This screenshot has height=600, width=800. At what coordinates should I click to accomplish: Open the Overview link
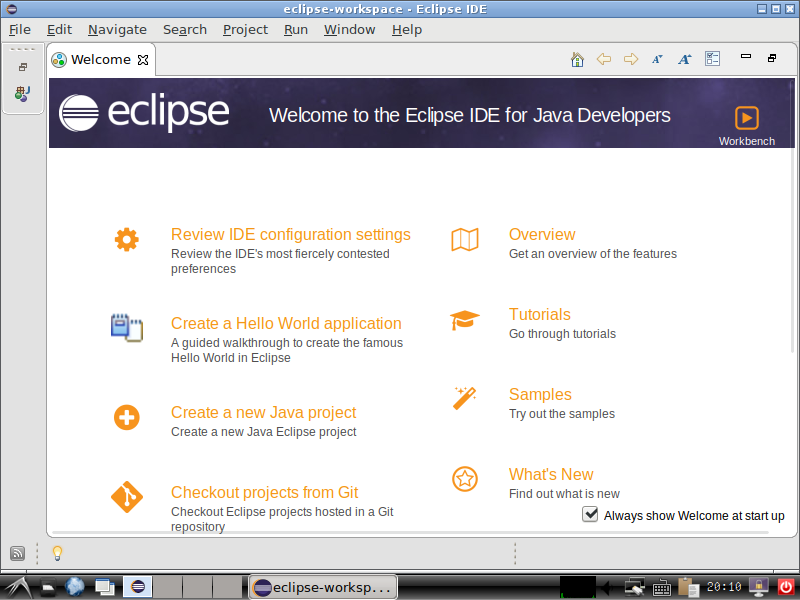(542, 234)
